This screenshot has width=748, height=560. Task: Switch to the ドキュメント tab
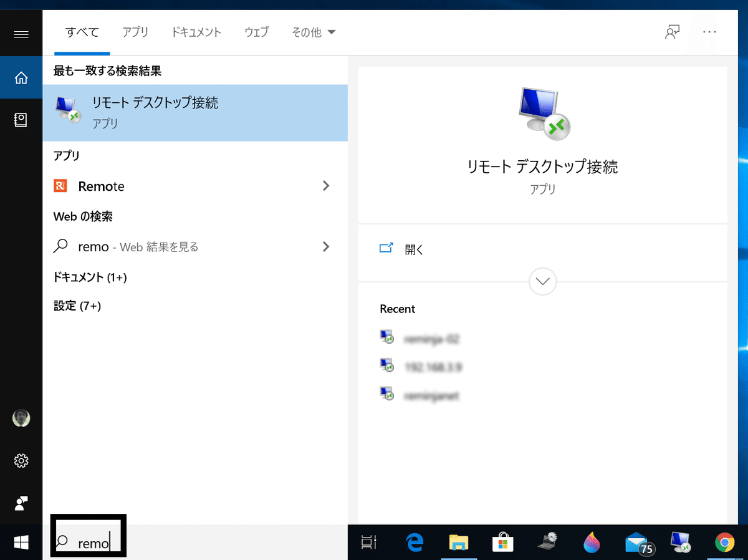pos(196,32)
